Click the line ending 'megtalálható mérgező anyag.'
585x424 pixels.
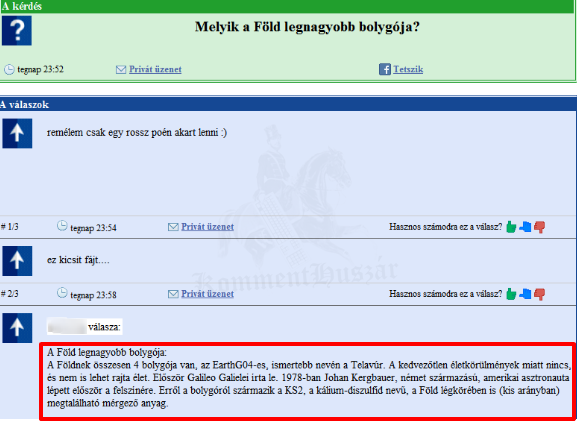click(x=107, y=403)
